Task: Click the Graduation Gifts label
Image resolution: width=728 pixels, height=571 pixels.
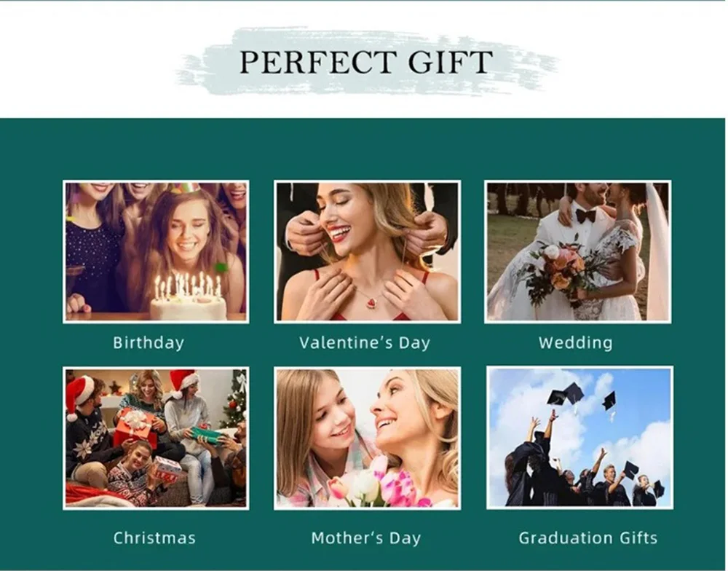Action: [587, 538]
